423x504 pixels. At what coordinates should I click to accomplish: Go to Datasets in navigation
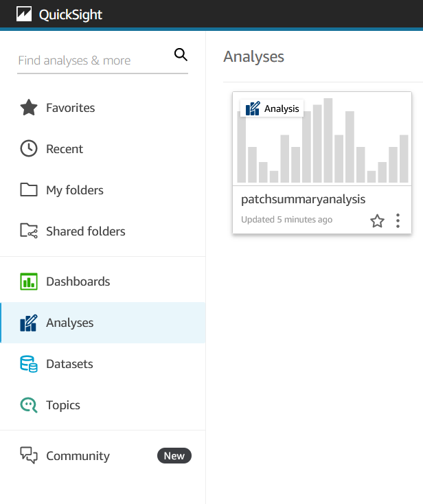tap(103, 364)
